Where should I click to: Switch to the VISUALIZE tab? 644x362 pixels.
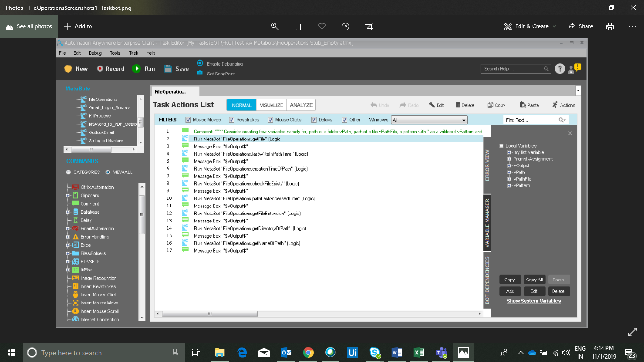click(x=272, y=105)
